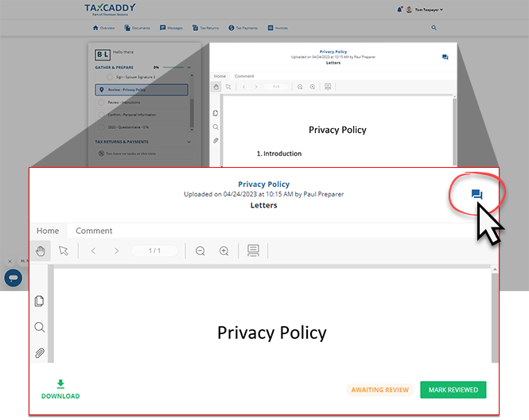Open Overview in the navigation bar

click(x=104, y=28)
